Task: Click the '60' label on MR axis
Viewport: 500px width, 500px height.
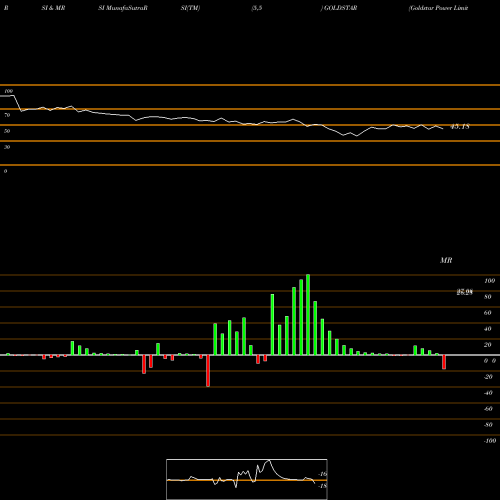Action: (x=487, y=313)
